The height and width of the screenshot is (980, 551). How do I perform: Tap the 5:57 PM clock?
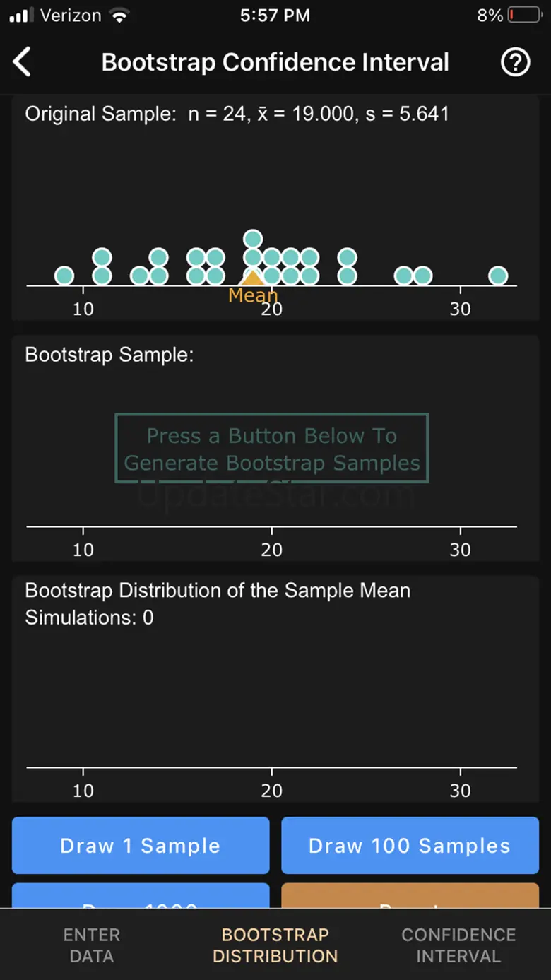(275, 16)
